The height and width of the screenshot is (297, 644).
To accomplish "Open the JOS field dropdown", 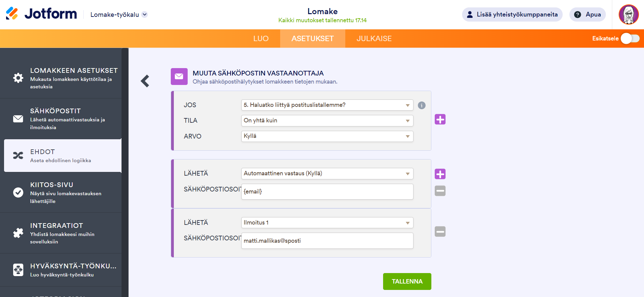I will pyautogui.click(x=327, y=105).
